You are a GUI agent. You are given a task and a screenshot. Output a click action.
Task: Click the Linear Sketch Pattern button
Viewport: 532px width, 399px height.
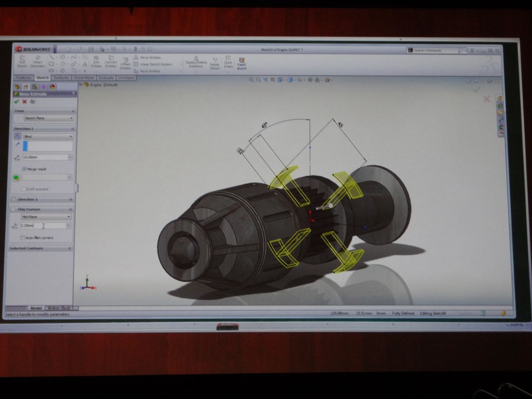coord(155,64)
